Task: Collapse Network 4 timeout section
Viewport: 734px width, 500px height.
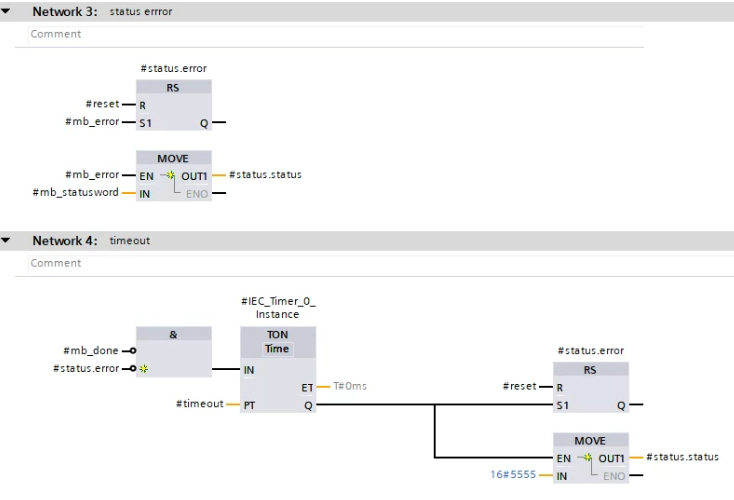Action: click(7, 241)
